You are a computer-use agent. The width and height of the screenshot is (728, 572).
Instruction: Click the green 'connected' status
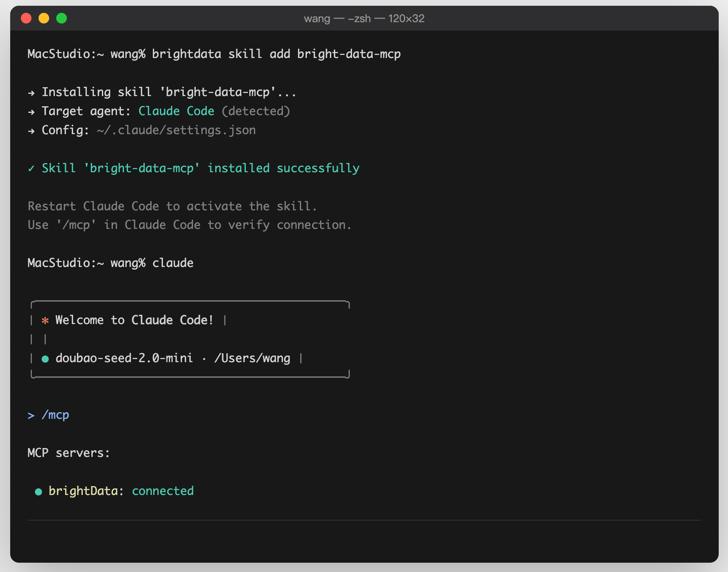coord(163,491)
